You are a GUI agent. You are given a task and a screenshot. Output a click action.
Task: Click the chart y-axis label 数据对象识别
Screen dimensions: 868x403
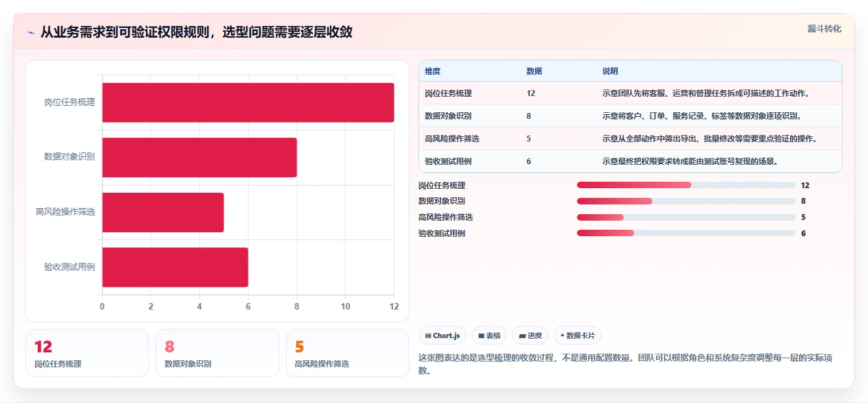pos(70,157)
